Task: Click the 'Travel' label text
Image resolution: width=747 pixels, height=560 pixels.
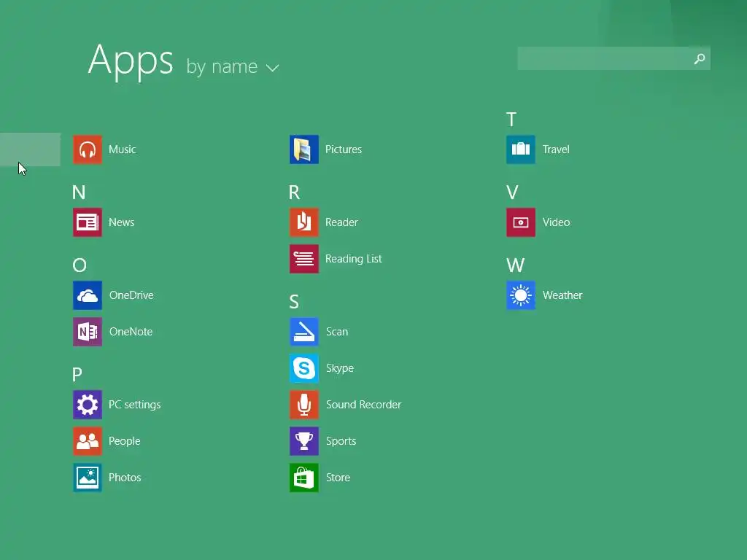Action: click(x=556, y=149)
